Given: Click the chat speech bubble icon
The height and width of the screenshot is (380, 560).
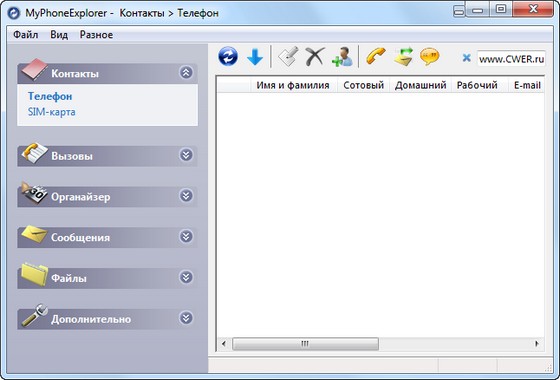Looking at the screenshot, I should pos(430,56).
